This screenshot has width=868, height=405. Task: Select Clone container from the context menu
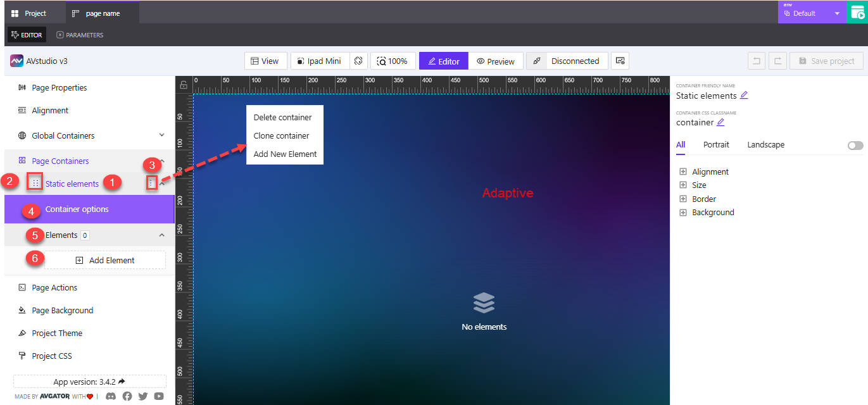click(281, 135)
